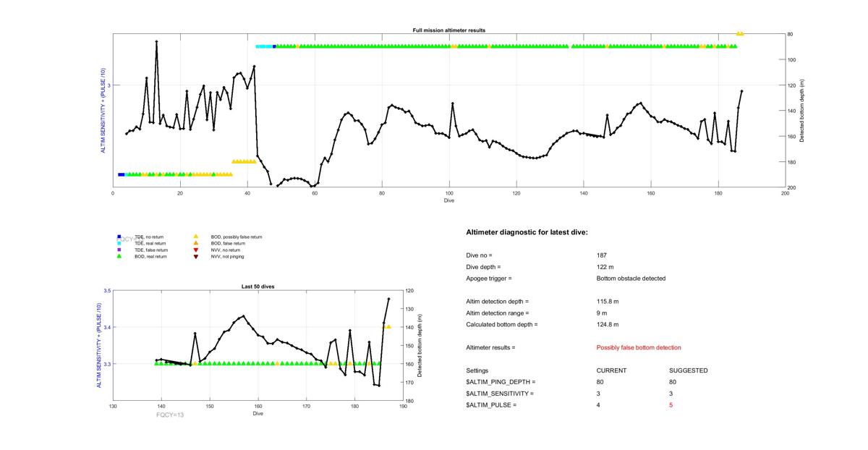Click the dive number value 187
The height and width of the screenshot is (450, 868).
tap(602, 255)
